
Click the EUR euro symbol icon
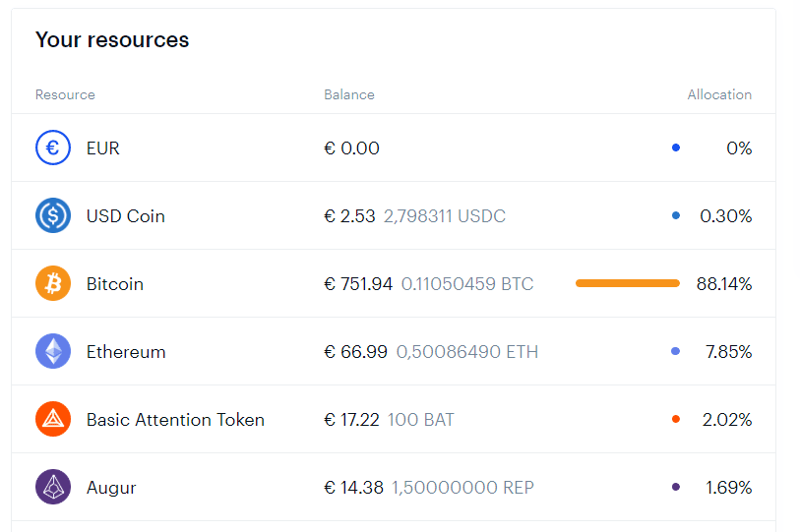(53, 148)
